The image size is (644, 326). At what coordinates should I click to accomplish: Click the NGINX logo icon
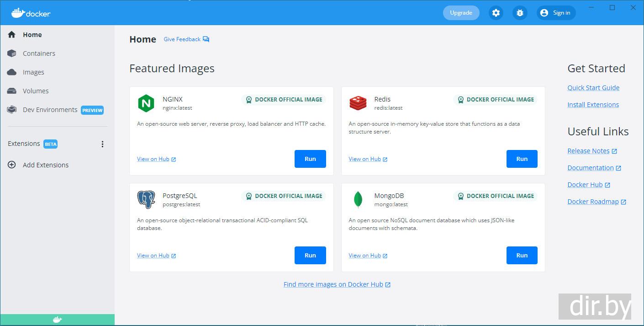(146, 103)
